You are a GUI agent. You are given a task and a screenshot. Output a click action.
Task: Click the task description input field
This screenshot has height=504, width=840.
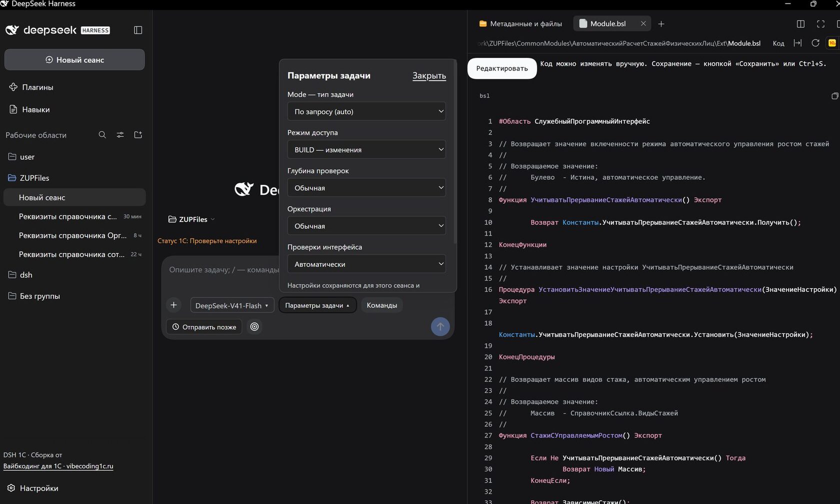223,270
